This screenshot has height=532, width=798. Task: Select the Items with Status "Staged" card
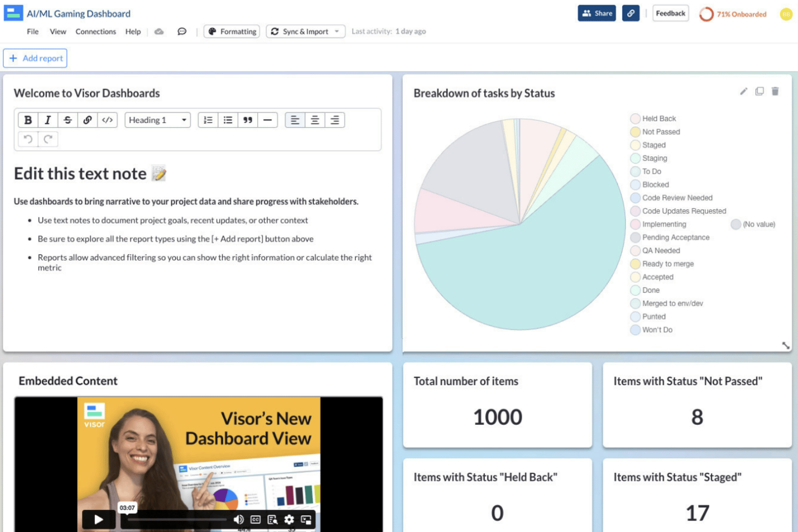tap(697, 495)
